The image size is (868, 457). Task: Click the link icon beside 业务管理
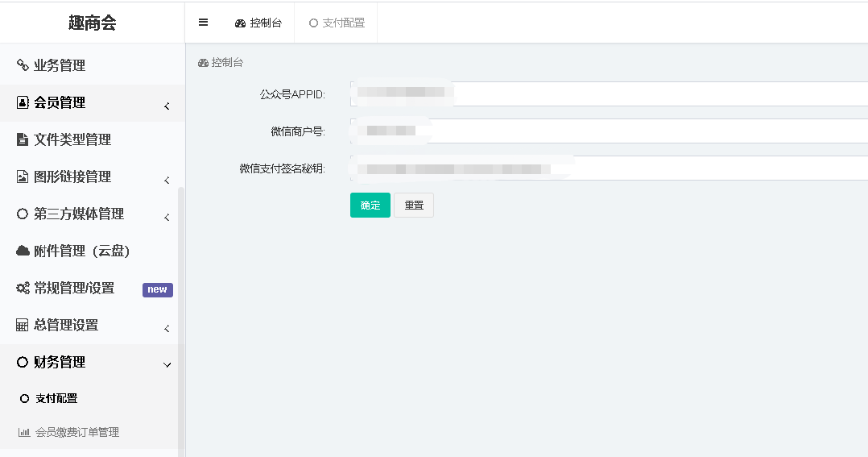pyautogui.click(x=23, y=66)
